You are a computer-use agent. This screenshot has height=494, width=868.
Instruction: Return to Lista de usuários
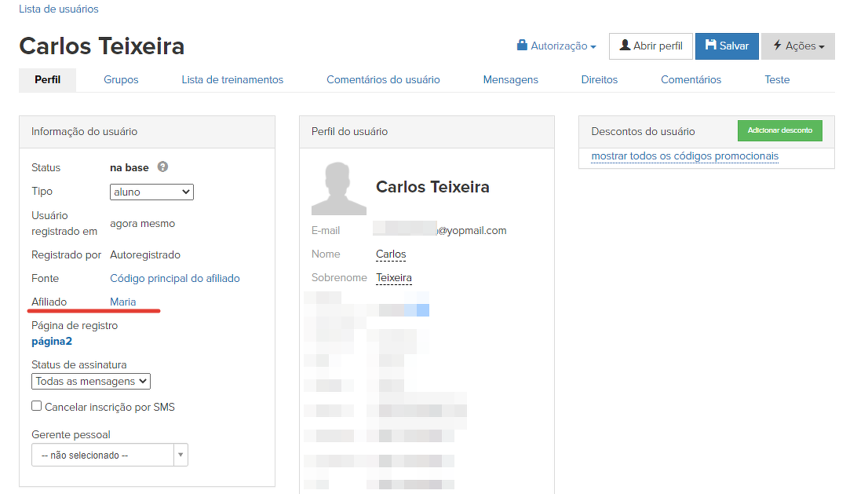(59, 9)
